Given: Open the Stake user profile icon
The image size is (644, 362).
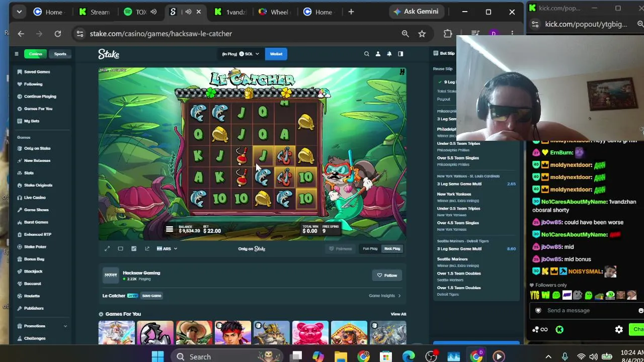Looking at the screenshot, I should coord(378,54).
